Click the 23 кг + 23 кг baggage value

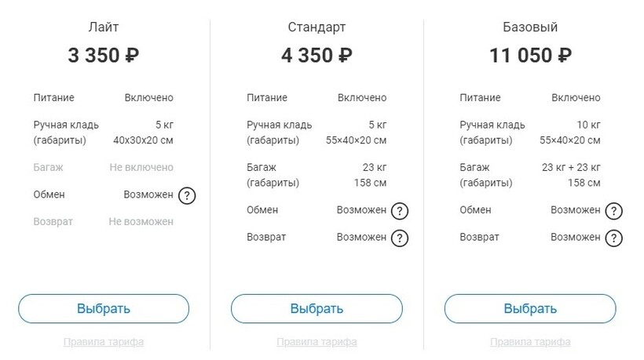(571, 168)
